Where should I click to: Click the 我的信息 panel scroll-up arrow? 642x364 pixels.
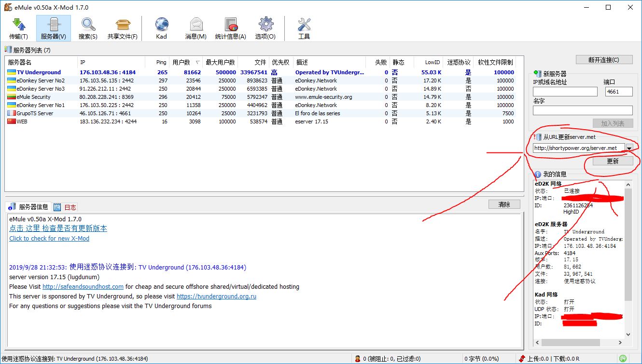pyautogui.click(x=628, y=185)
